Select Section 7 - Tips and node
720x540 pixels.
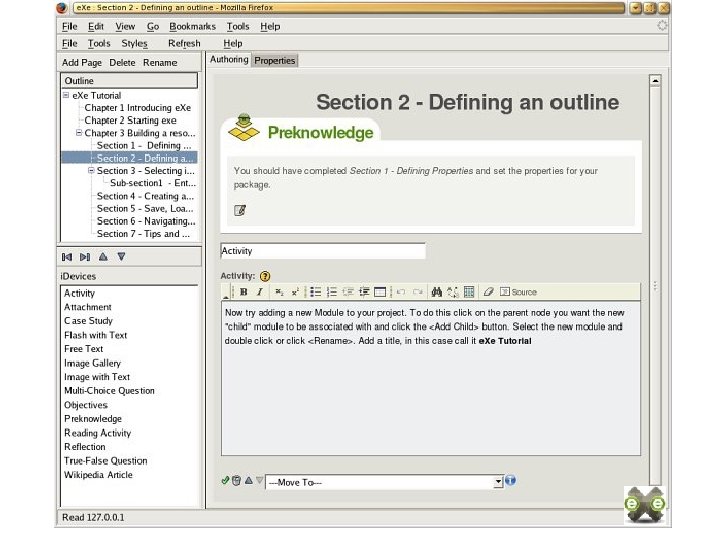(143, 234)
